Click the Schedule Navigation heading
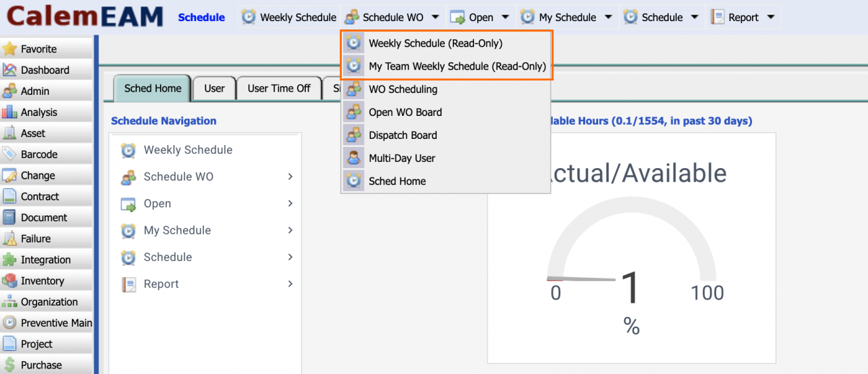 coord(163,121)
